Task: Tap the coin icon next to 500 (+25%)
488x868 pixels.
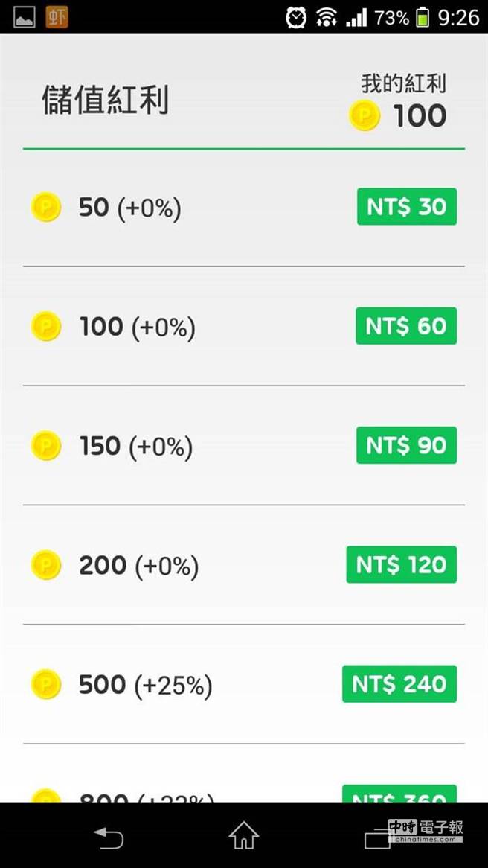Action: 46,684
